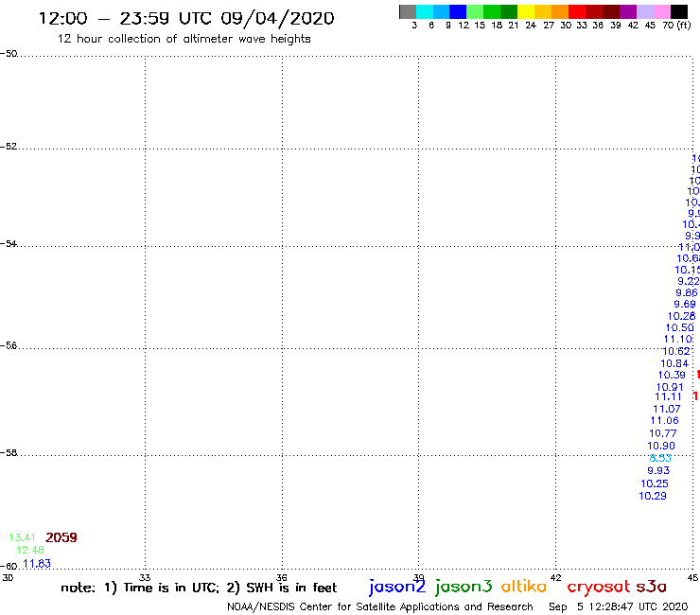The height and width of the screenshot is (615, 700).
Task: Click the purple swatch in the color legend
Action: [628, 11]
